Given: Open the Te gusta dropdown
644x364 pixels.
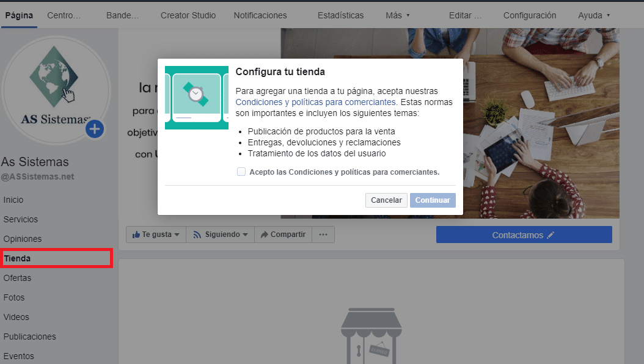Looking at the screenshot, I should pyautogui.click(x=156, y=235).
